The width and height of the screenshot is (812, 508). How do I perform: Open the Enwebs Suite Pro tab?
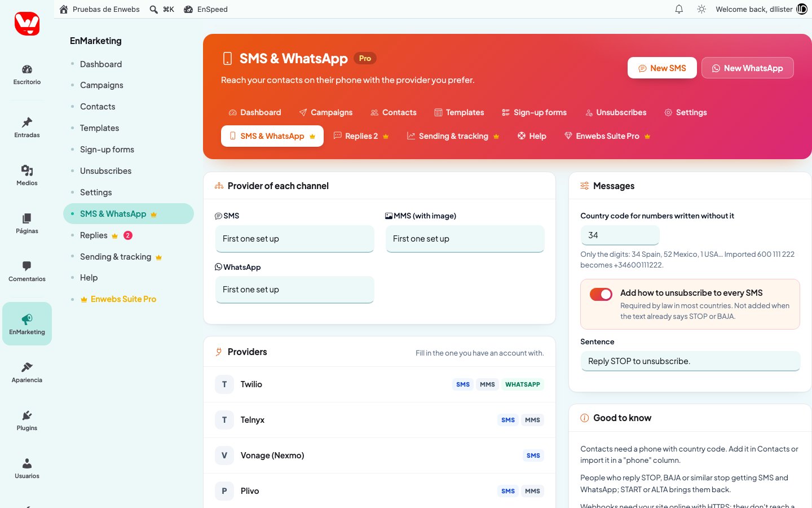tap(608, 136)
